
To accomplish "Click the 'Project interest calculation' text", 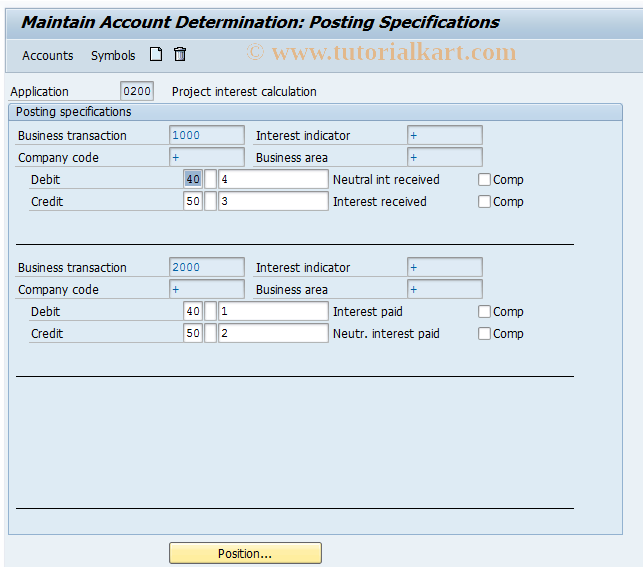I will coord(244,91).
